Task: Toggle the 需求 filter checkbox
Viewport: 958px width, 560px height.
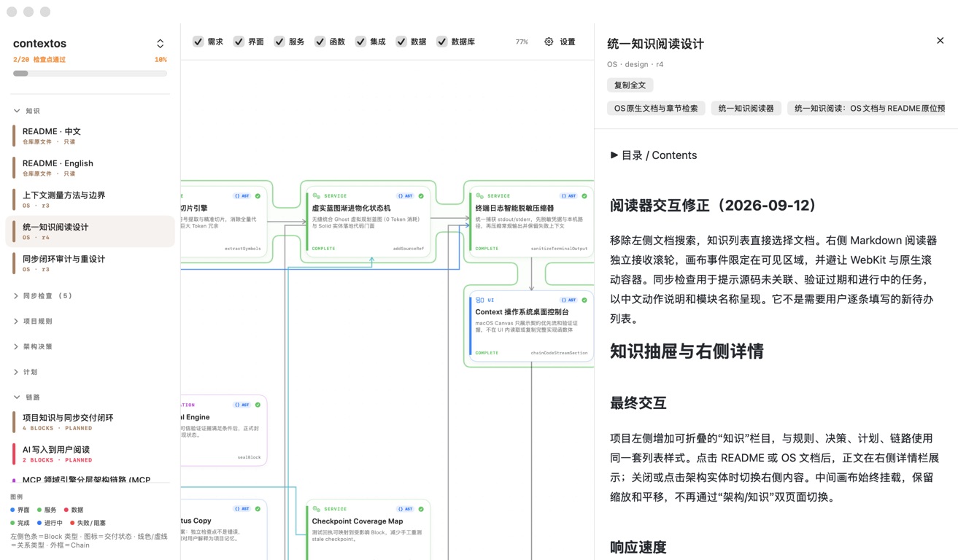Action: click(x=198, y=42)
